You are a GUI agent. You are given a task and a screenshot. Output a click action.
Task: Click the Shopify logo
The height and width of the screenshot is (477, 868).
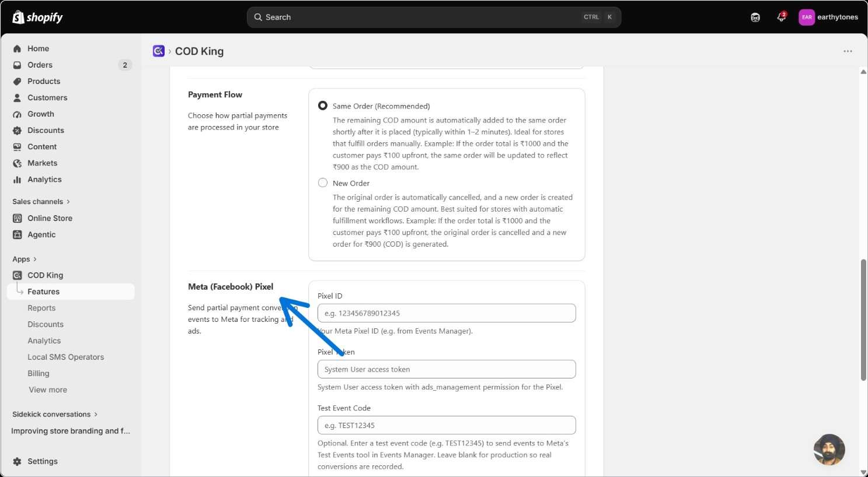[37, 17]
